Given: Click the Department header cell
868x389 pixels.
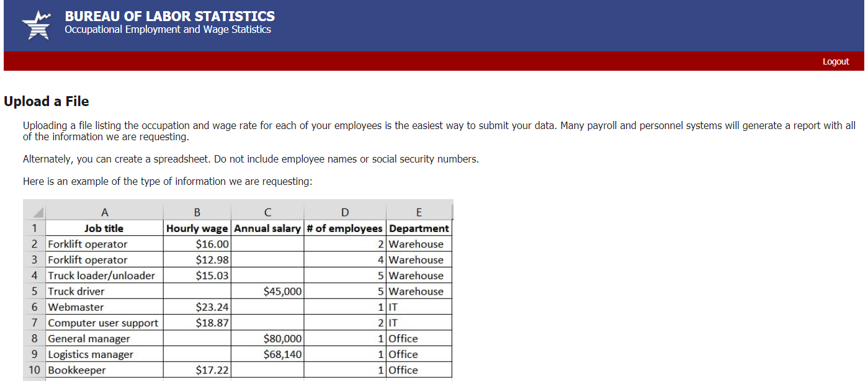Looking at the screenshot, I should coord(419,228).
